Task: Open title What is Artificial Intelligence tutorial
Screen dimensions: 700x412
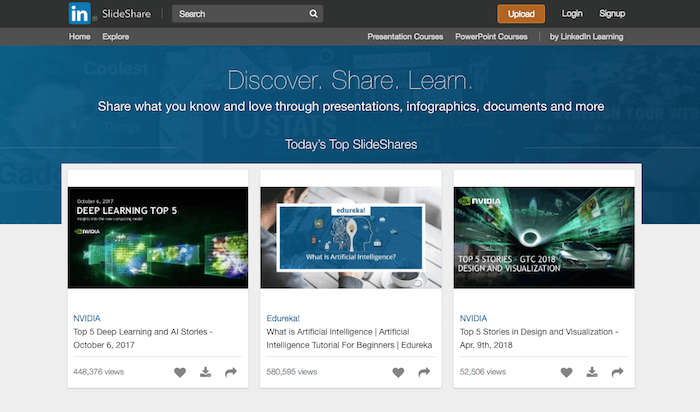Action: pyautogui.click(x=349, y=338)
